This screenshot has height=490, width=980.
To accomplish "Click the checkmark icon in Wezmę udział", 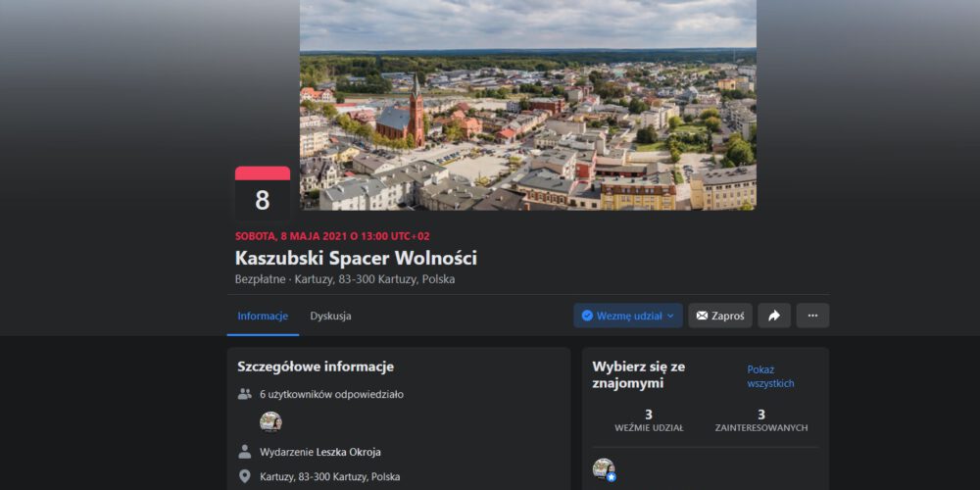I will pos(587,316).
